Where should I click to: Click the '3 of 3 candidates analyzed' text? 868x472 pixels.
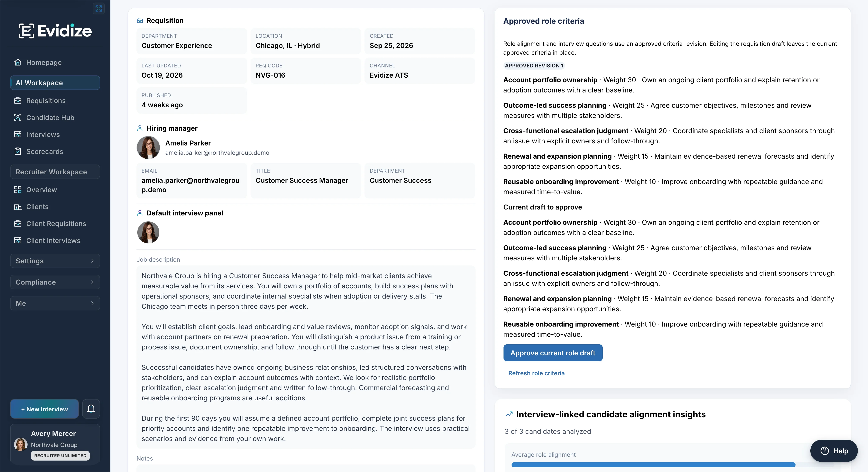(x=548, y=431)
